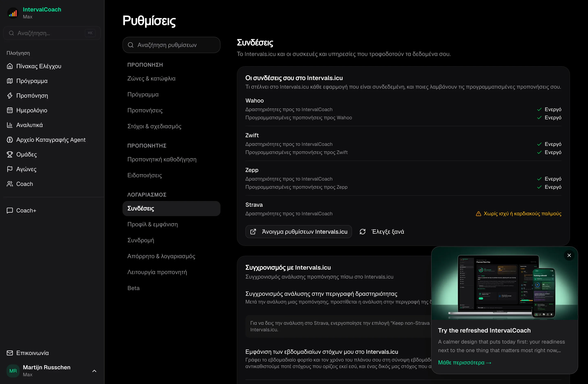588x384 pixels.
Task: Open Πίνακας Ελέγχου home icon
Action: (x=10, y=66)
